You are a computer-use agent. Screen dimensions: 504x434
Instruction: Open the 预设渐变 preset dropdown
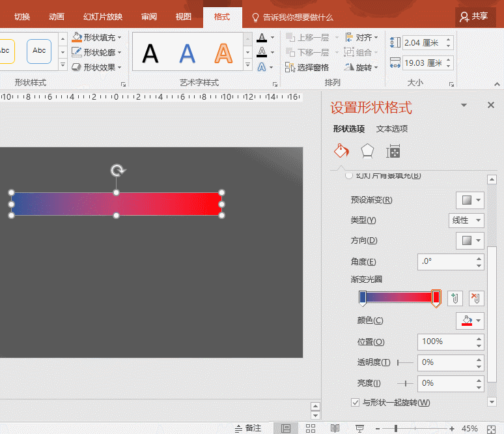click(x=469, y=200)
